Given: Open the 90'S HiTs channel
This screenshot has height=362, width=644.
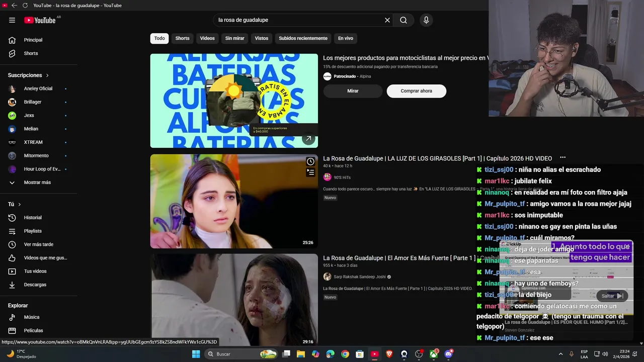Looking at the screenshot, I should point(342,177).
